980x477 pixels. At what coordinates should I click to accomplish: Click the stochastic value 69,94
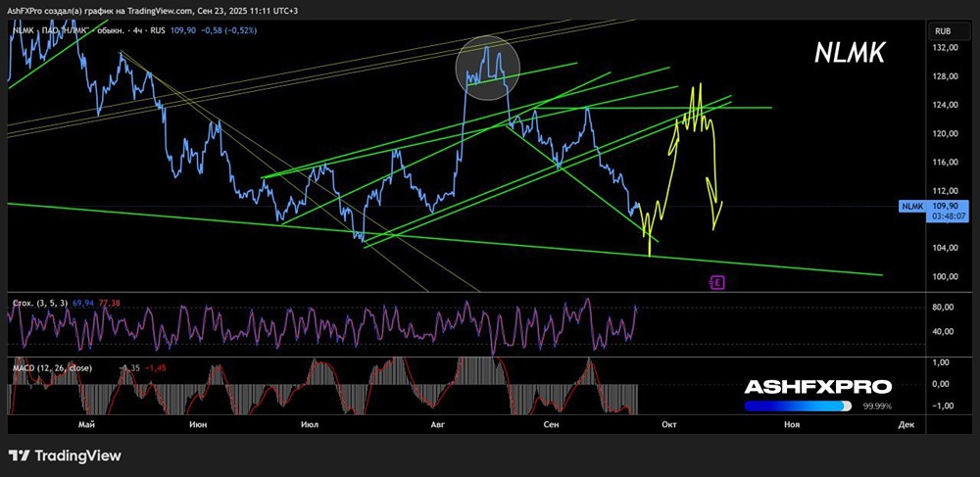[x=82, y=303]
